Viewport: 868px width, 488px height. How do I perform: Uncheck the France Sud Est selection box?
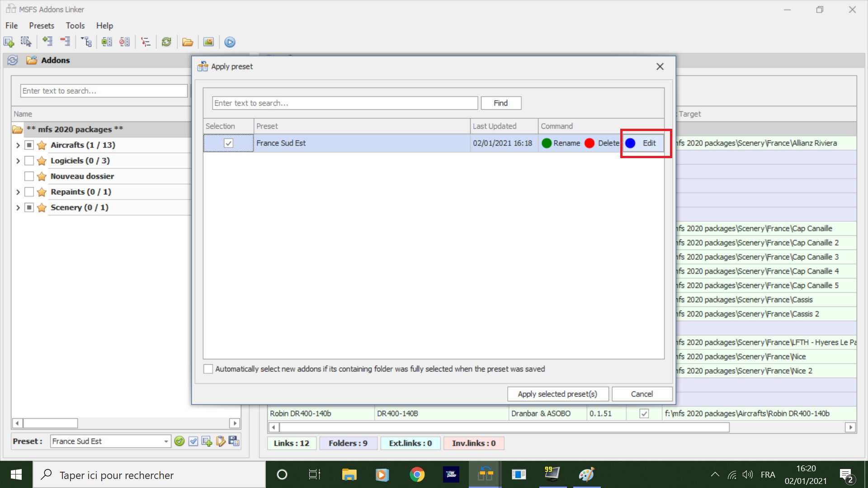pyautogui.click(x=228, y=143)
